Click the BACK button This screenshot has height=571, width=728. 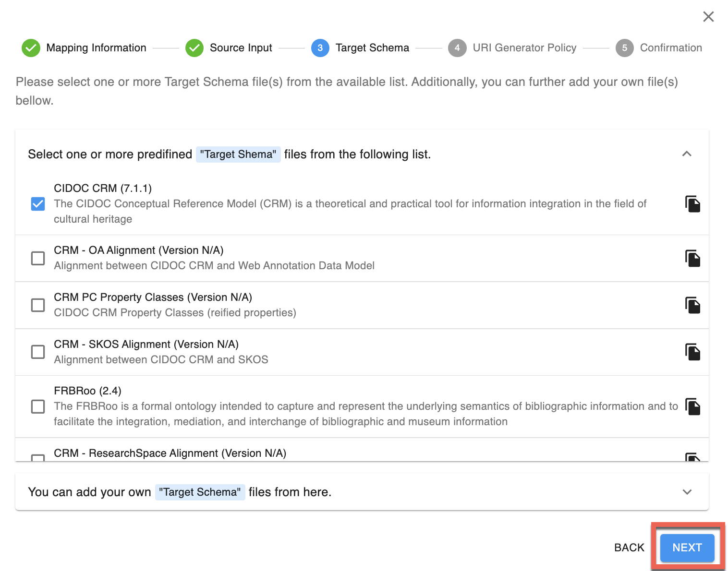click(x=629, y=547)
